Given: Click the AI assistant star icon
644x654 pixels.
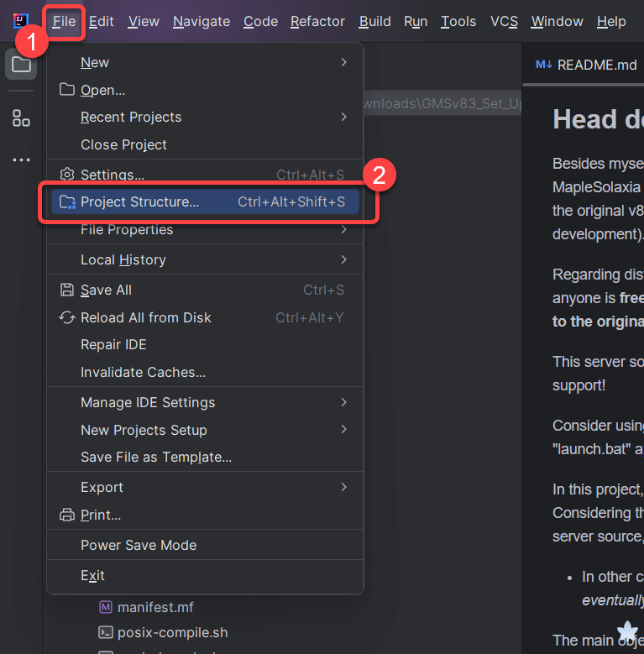Looking at the screenshot, I should 627,630.
